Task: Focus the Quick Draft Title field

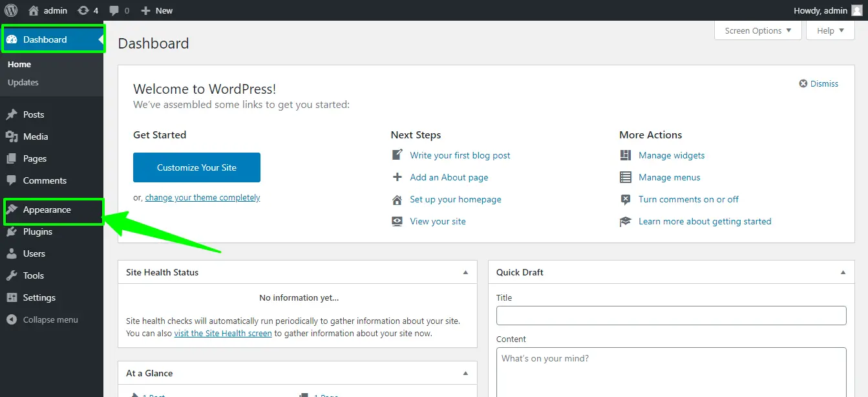Action: pos(671,316)
